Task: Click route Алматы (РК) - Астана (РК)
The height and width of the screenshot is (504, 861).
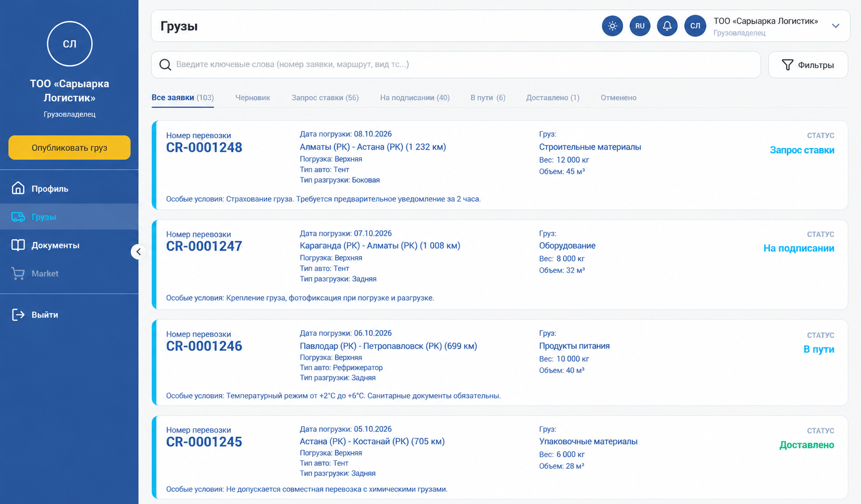Action: point(351,147)
